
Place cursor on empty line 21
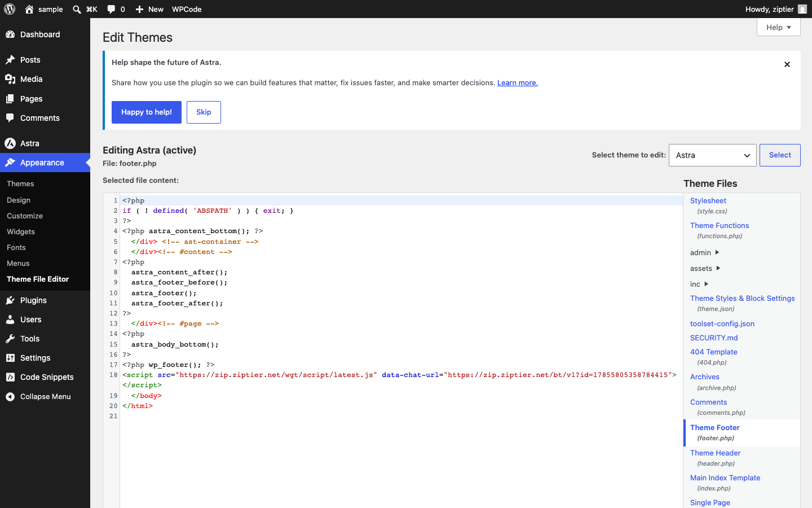401,416
